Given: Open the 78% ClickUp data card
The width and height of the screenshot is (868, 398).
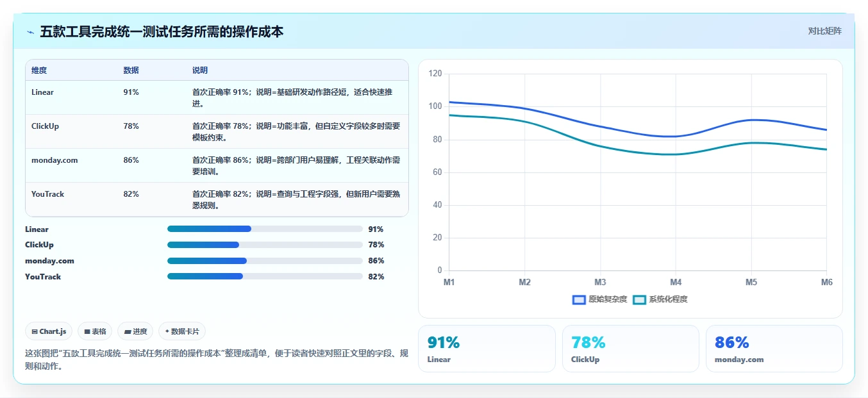Looking at the screenshot, I should [631, 349].
